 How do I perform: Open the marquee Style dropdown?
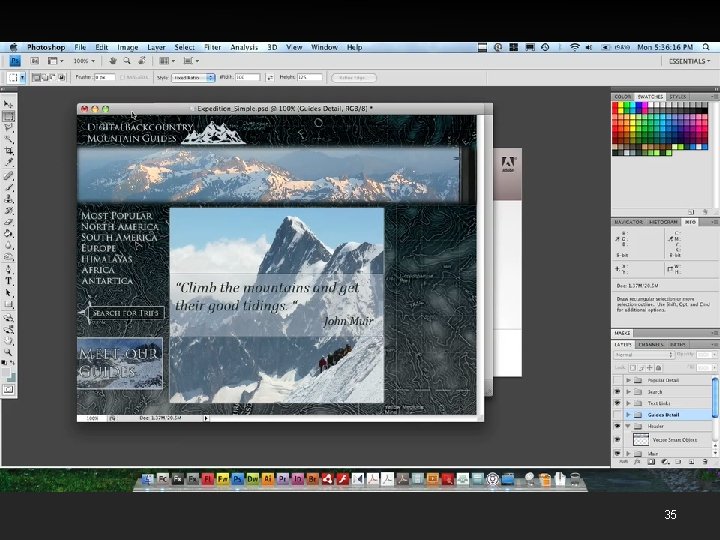(193, 78)
